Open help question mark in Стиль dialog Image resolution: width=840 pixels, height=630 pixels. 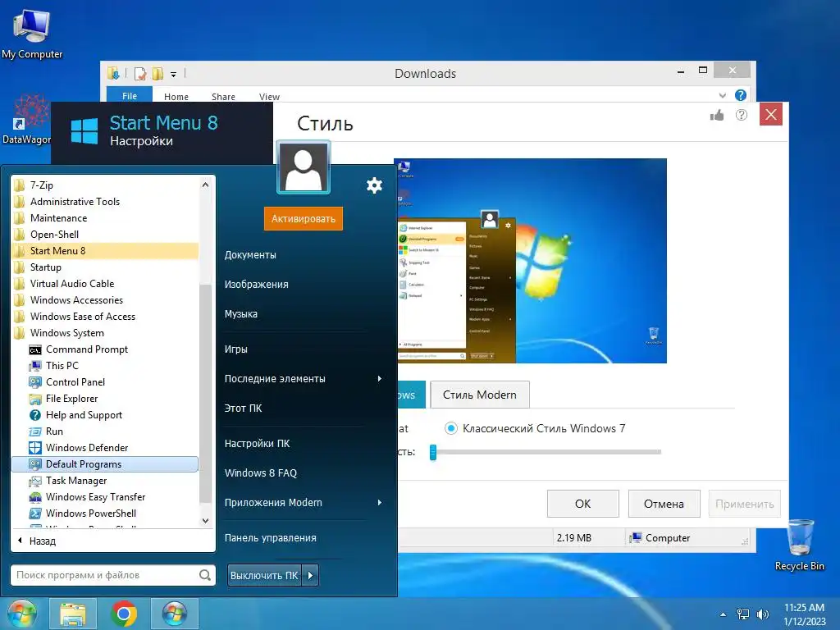point(742,115)
